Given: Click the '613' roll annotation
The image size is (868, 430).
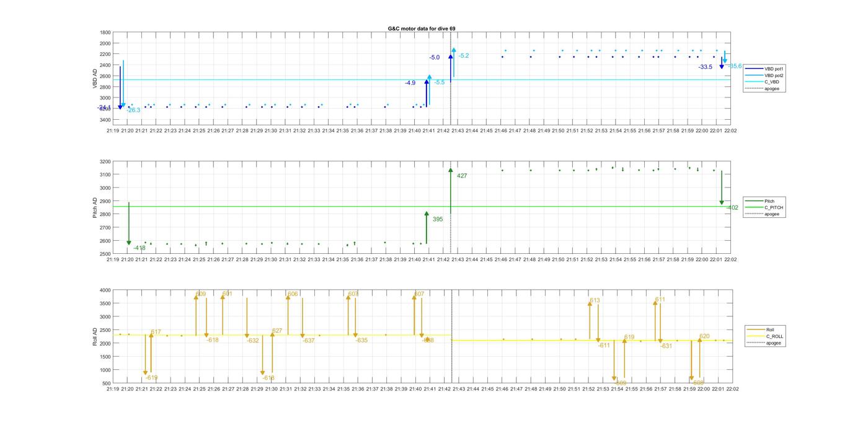Looking at the screenshot, I should coord(595,300).
